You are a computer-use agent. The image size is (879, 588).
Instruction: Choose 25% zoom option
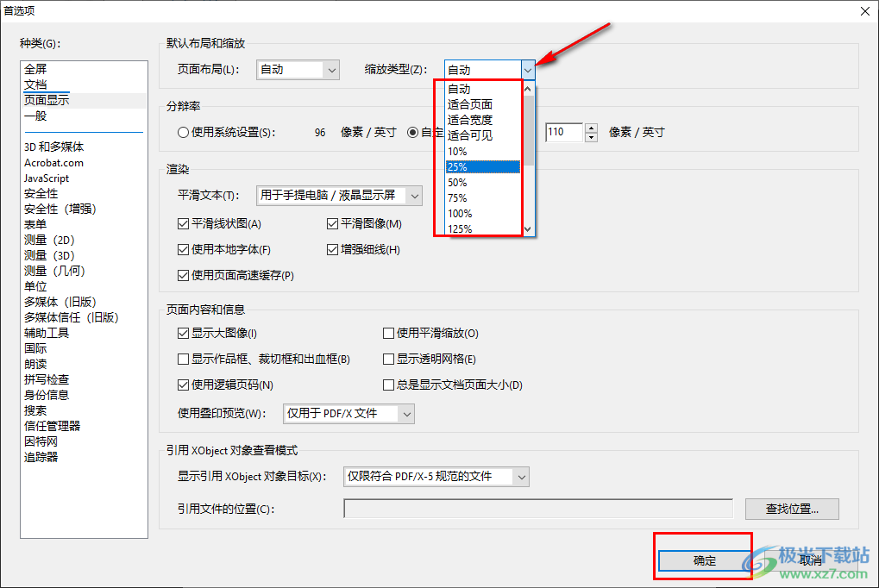coord(483,167)
